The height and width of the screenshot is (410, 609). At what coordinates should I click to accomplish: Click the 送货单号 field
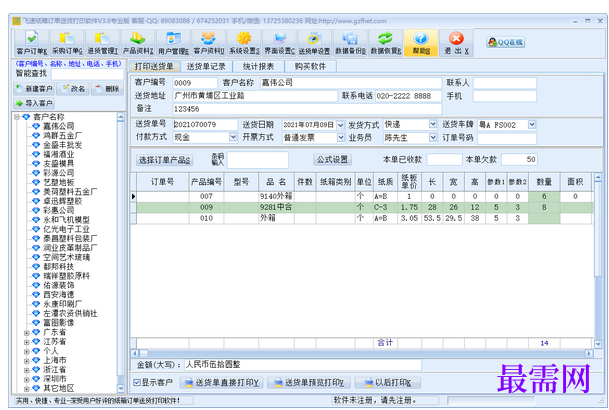(205, 125)
